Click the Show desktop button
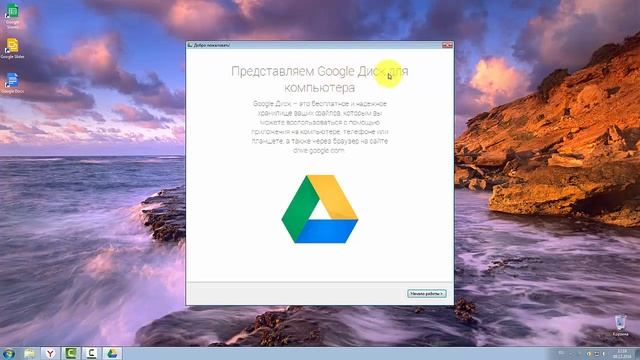The width and height of the screenshot is (640, 360). pyautogui.click(x=637, y=353)
